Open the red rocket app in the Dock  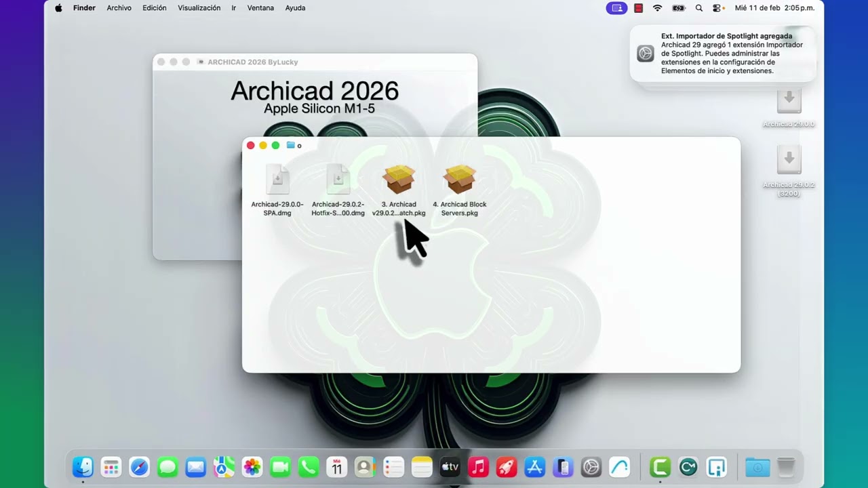(507, 467)
